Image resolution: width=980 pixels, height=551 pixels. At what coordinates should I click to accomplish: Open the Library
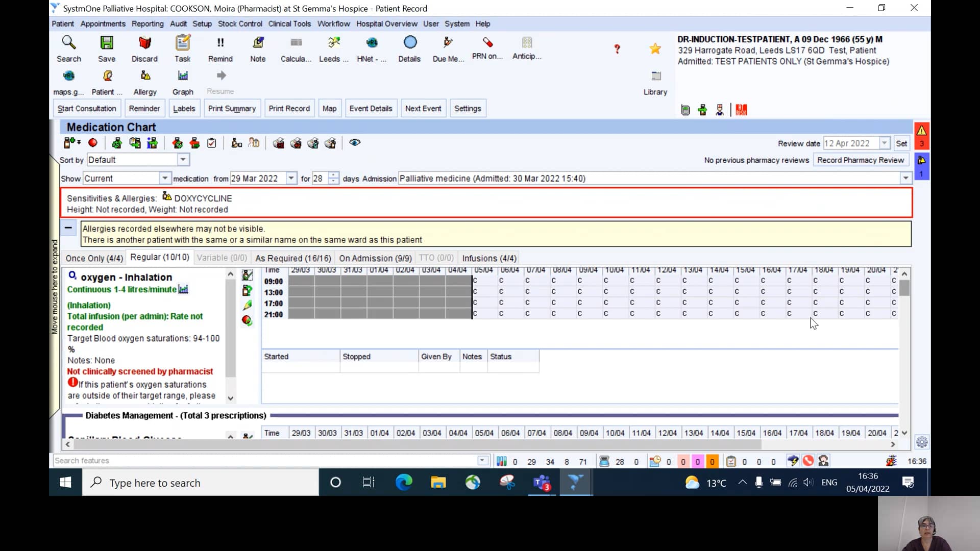click(x=655, y=82)
